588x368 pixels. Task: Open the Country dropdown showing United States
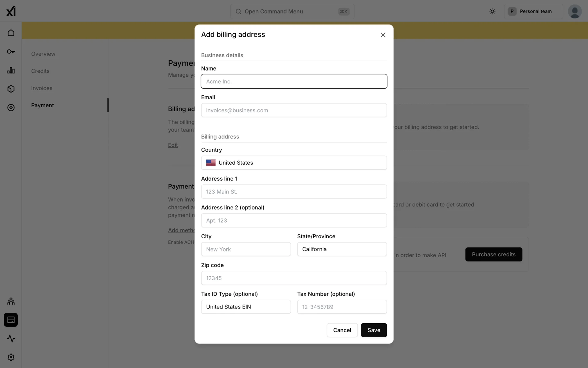coord(294,163)
